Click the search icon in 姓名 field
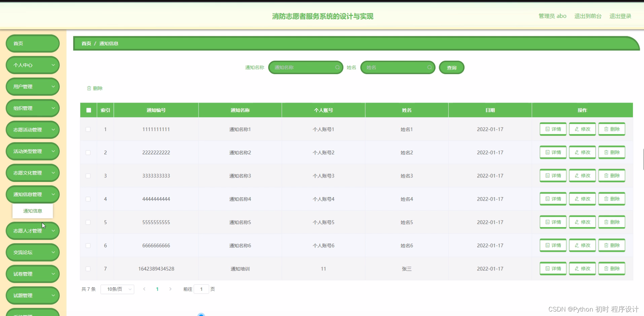Image resolution: width=644 pixels, height=316 pixels. pyautogui.click(x=430, y=67)
